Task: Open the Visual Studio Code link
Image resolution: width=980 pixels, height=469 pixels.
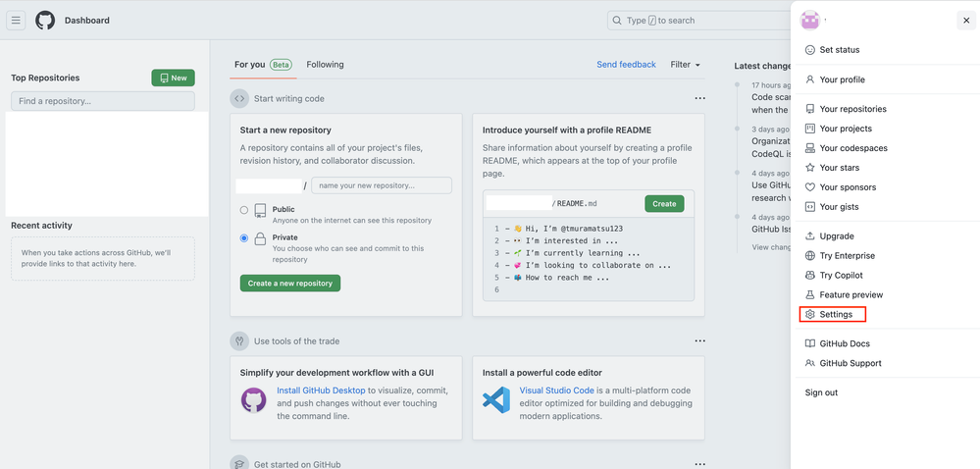Action: [557, 391]
